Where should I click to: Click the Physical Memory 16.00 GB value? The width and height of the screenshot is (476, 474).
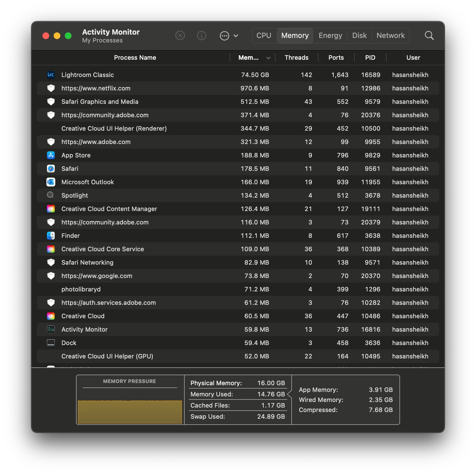pyautogui.click(x=271, y=383)
